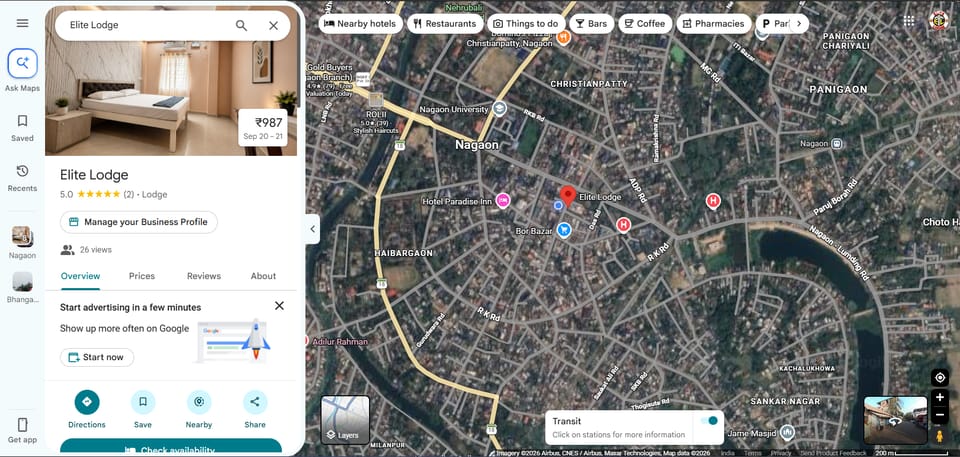Open the Google apps grid
This screenshot has height=457, width=960.
click(x=909, y=20)
